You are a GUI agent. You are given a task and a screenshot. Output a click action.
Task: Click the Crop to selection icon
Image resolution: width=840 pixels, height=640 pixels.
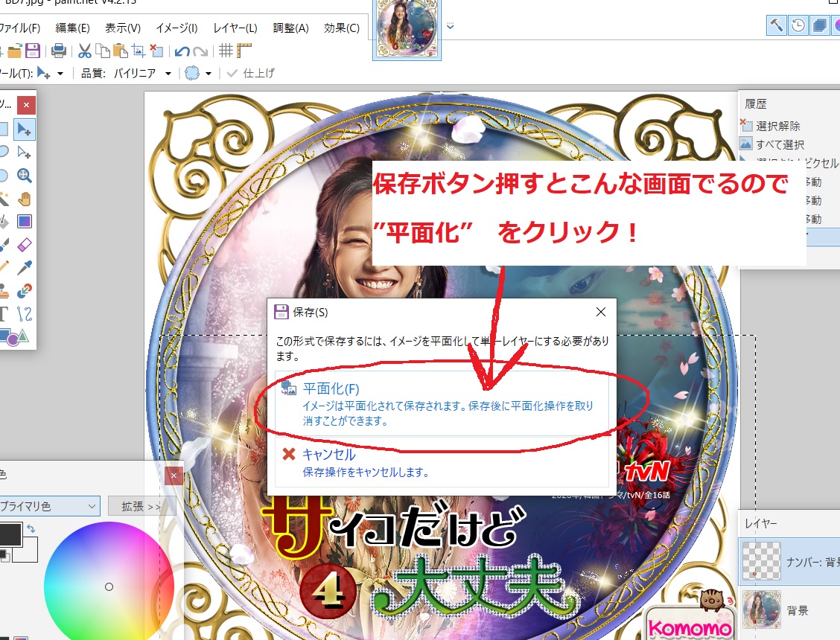pyautogui.click(x=139, y=51)
